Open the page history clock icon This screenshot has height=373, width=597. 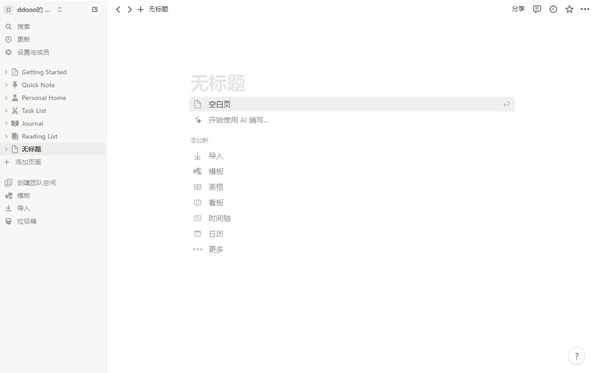coord(553,9)
